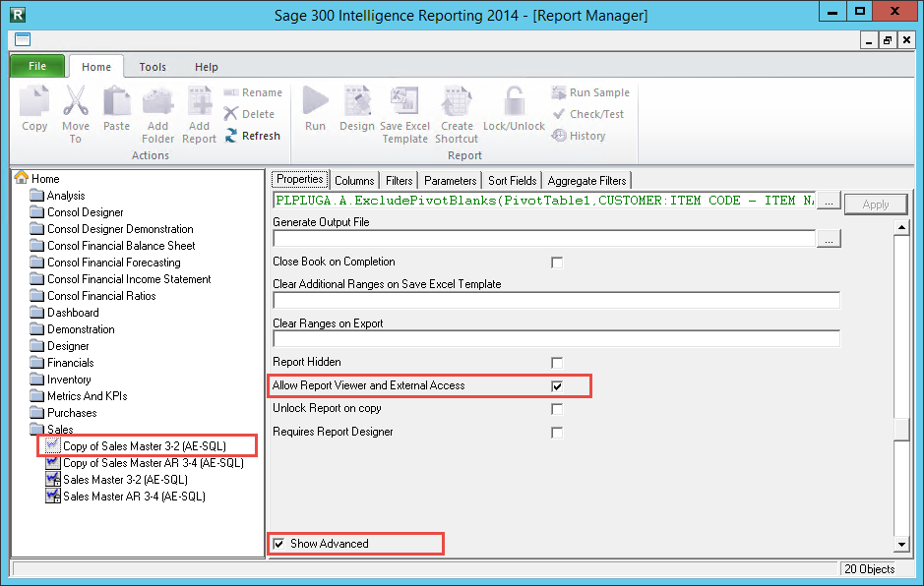Click Run Sample

(590, 92)
